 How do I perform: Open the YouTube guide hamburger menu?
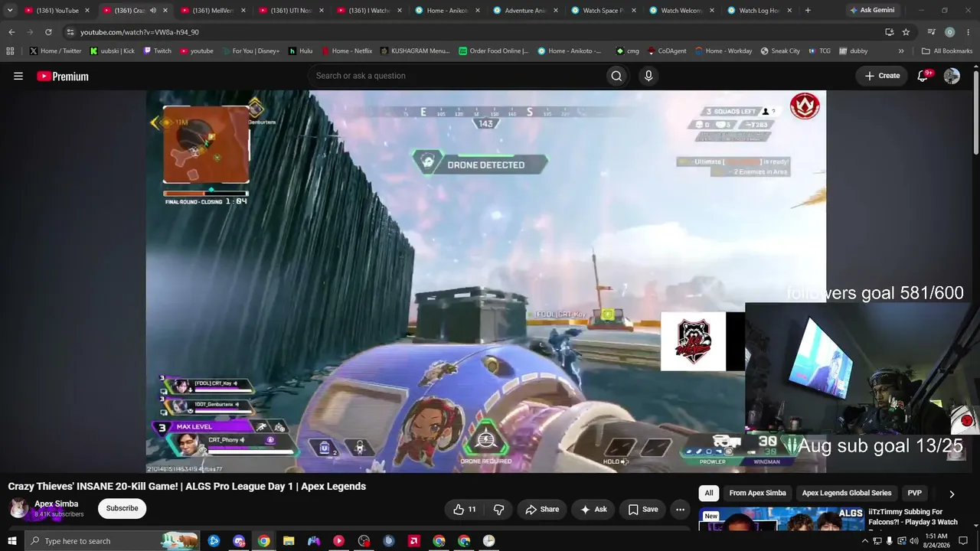point(18,76)
